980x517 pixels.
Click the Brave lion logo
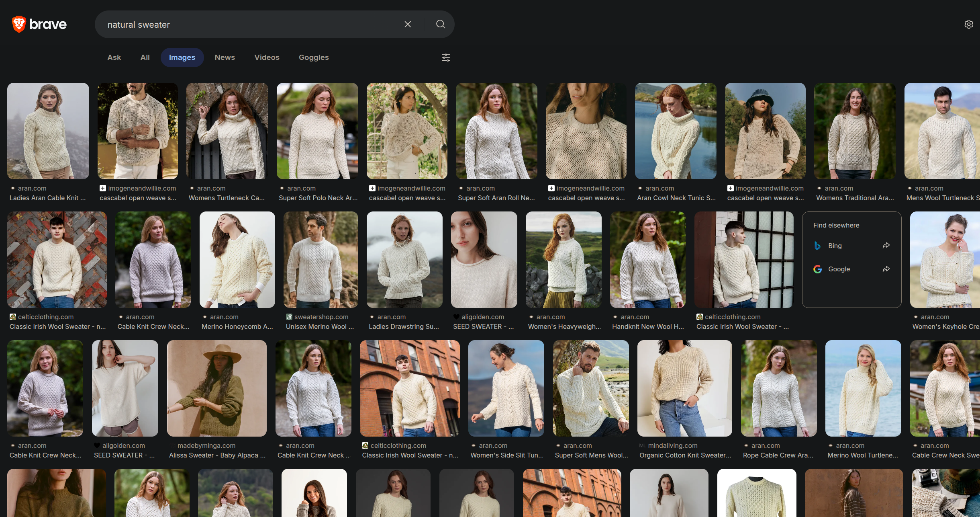pyautogui.click(x=18, y=24)
